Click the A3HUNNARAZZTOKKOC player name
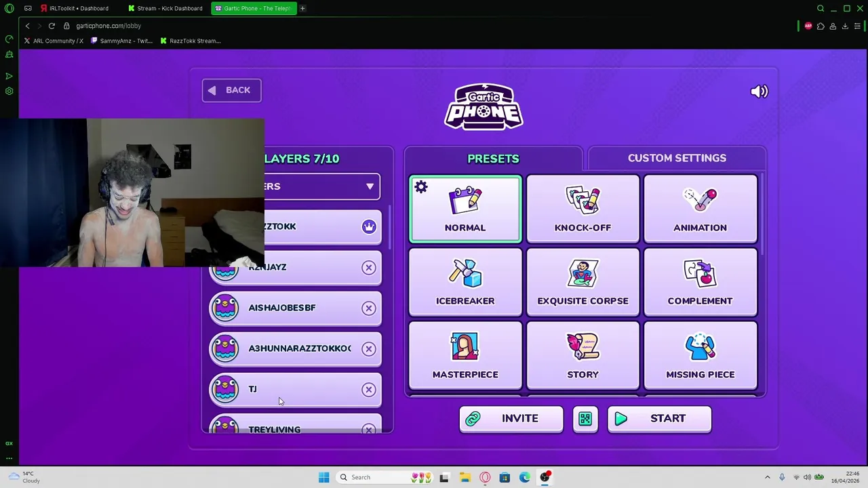868x488 pixels. 300,348
